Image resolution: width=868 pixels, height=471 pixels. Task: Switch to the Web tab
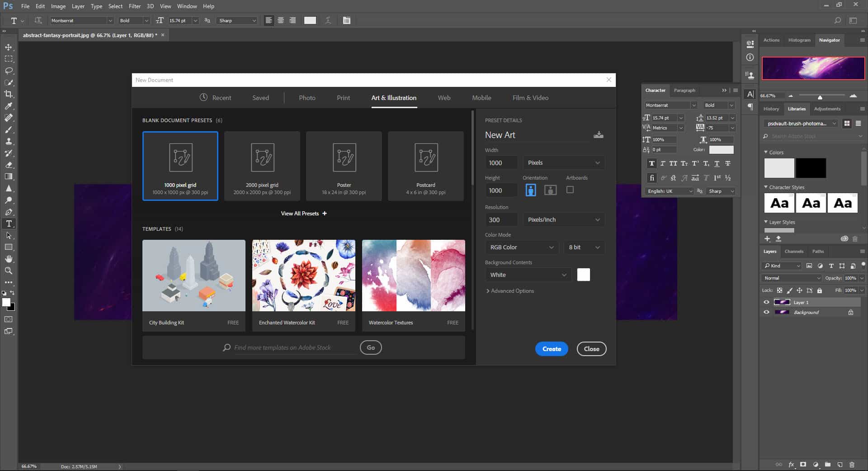pyautogui.click(x=444, y=98)
